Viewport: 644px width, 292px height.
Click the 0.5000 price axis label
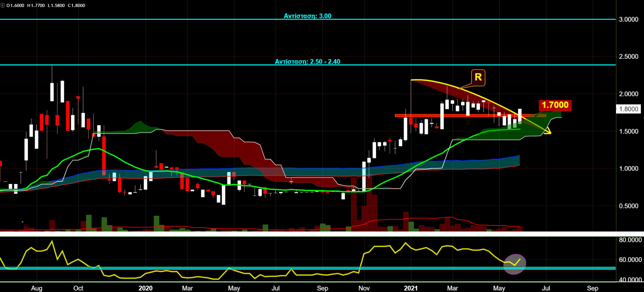pos(629,206)
